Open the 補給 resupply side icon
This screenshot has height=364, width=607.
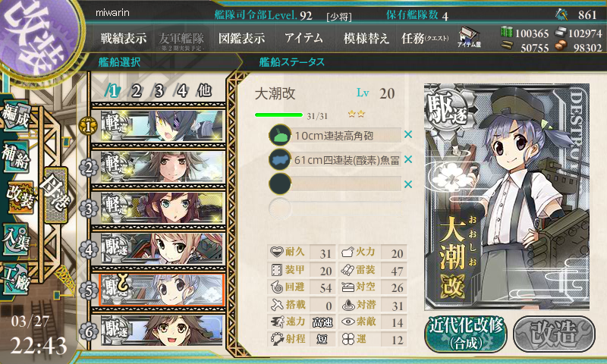click(x=15, y=156)
